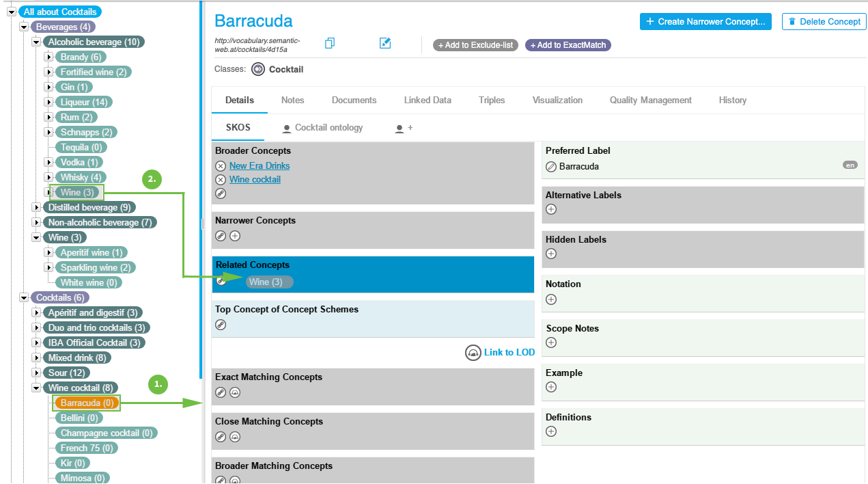Screen dimensions: 868x484
Task: Open the Link to LOD link
Action: (x=509, y=353)
